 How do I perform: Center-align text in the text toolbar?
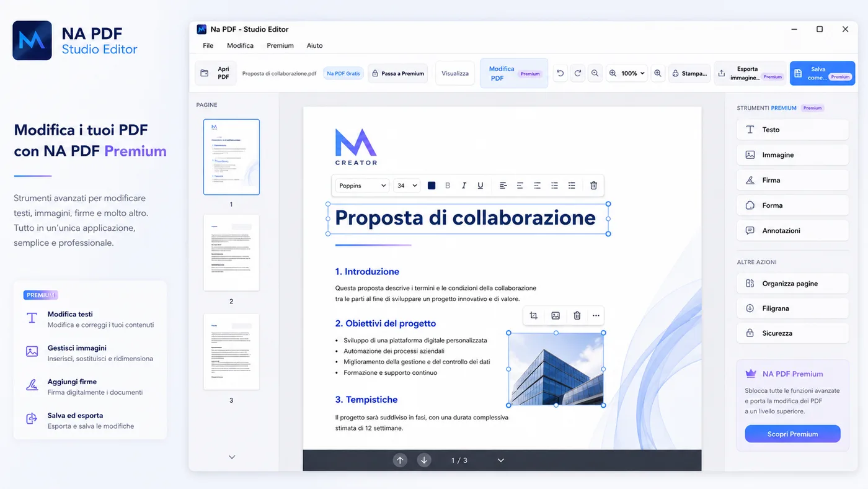(x=520, y=186)
